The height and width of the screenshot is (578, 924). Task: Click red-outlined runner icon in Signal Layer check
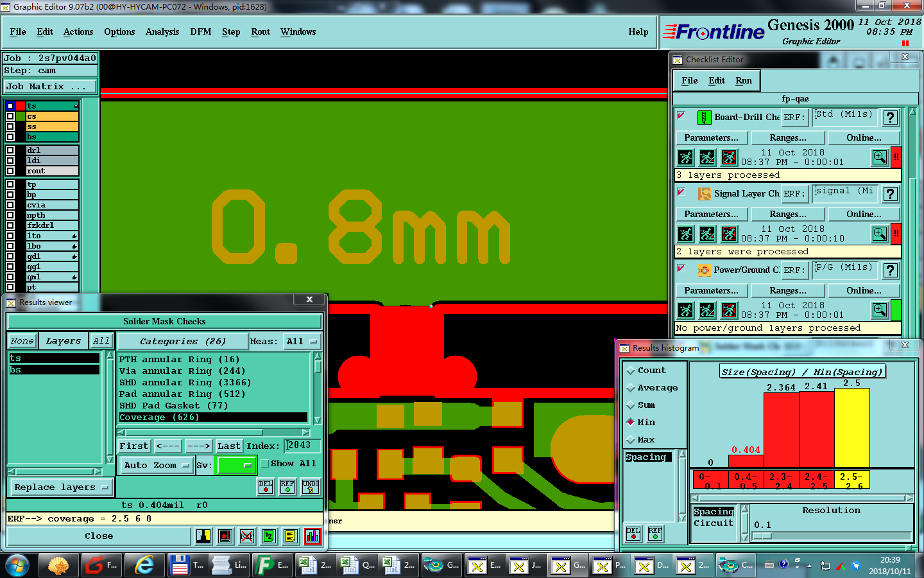[x=730, y=234]
